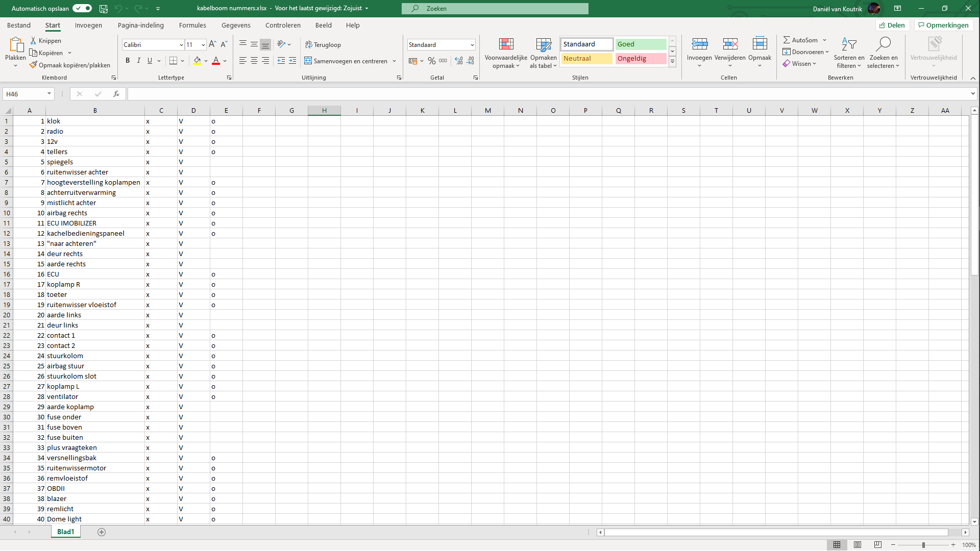Apply the Goed cell style
The width and height of the screenshot is (980, 551).
[x=641, y=44]
